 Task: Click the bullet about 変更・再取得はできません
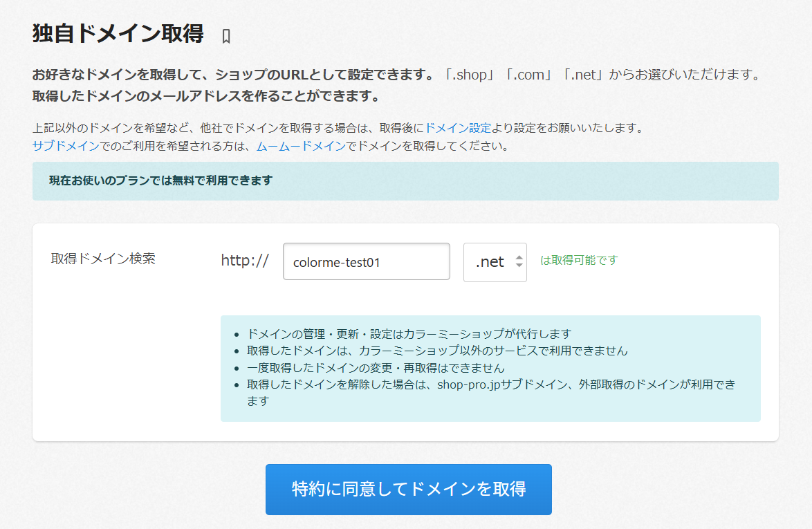coord(376,367)
